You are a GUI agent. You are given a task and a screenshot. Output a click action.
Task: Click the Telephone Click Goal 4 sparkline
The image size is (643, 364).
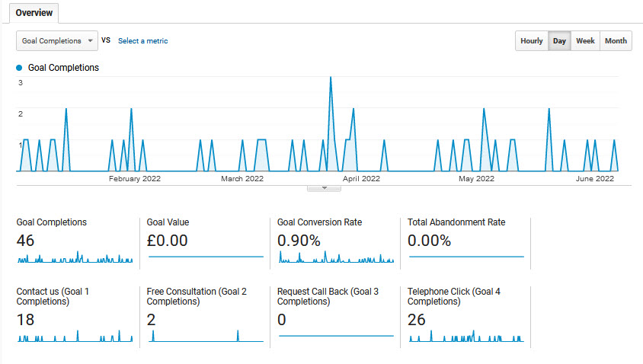pyautogui.click(x=466, y=337)
